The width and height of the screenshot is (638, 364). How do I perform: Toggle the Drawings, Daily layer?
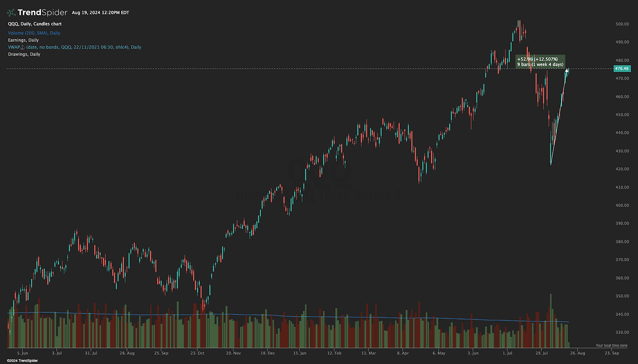click(x=24, y=54)
